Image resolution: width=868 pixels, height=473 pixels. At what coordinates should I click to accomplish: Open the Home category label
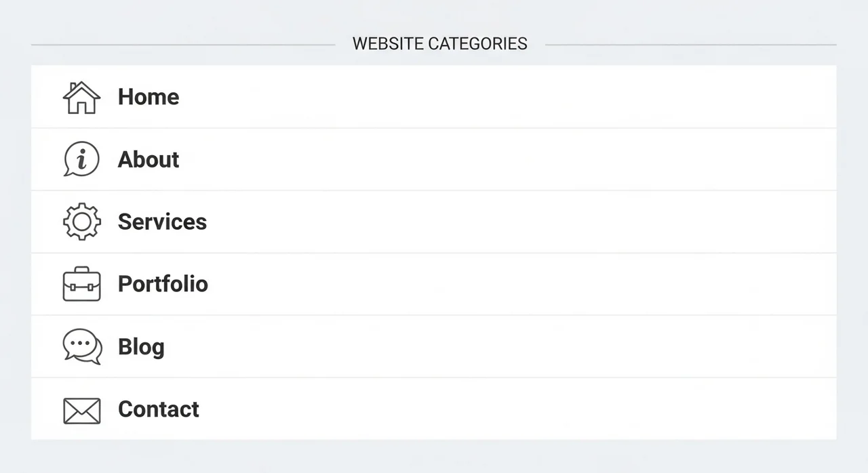tap(149, 97)
